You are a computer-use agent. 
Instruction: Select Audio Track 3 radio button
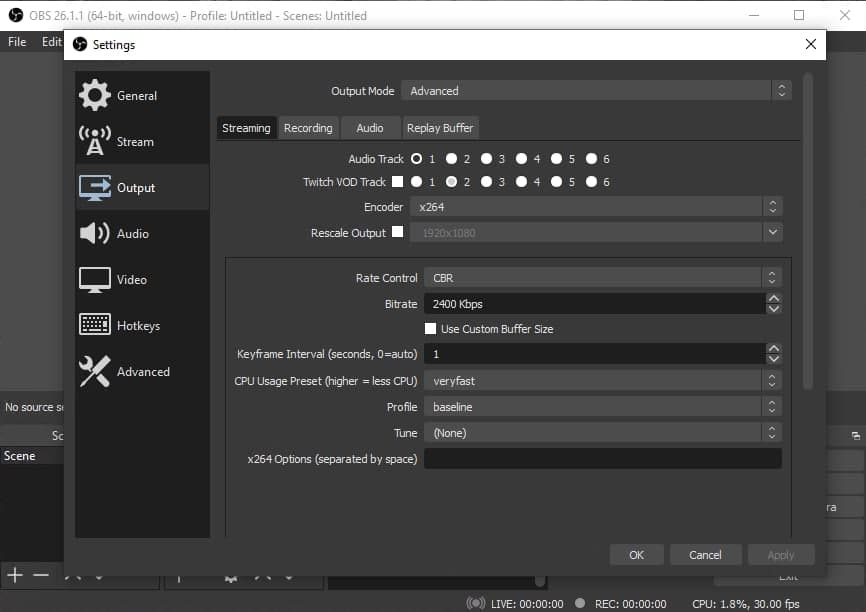[486, 158]
